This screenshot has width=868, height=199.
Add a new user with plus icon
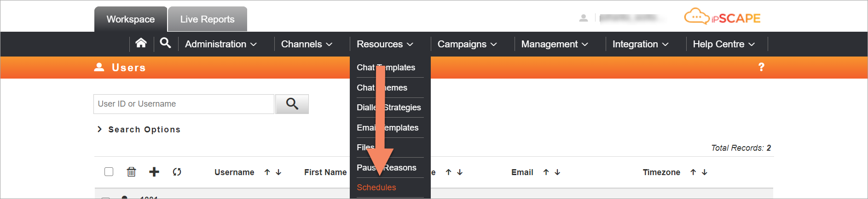[x=154, y=172]
